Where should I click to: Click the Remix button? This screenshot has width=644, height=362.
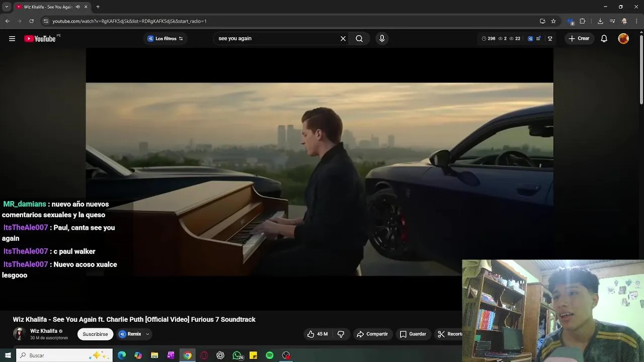[130, 334]
